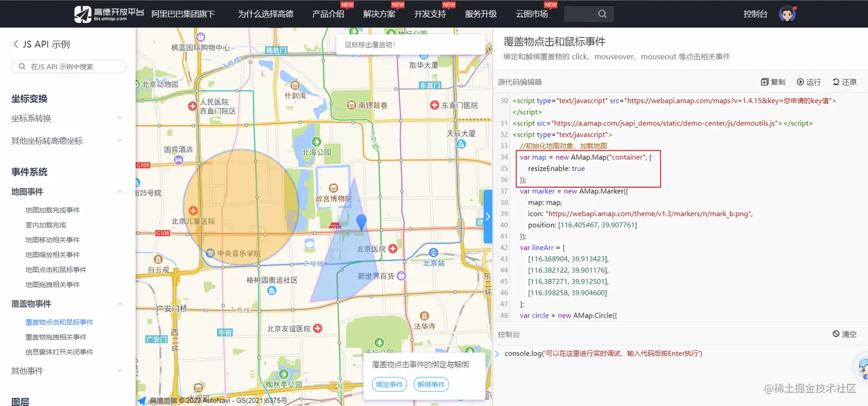Open 地图拖拽相关事件 example

click(53, 285)
